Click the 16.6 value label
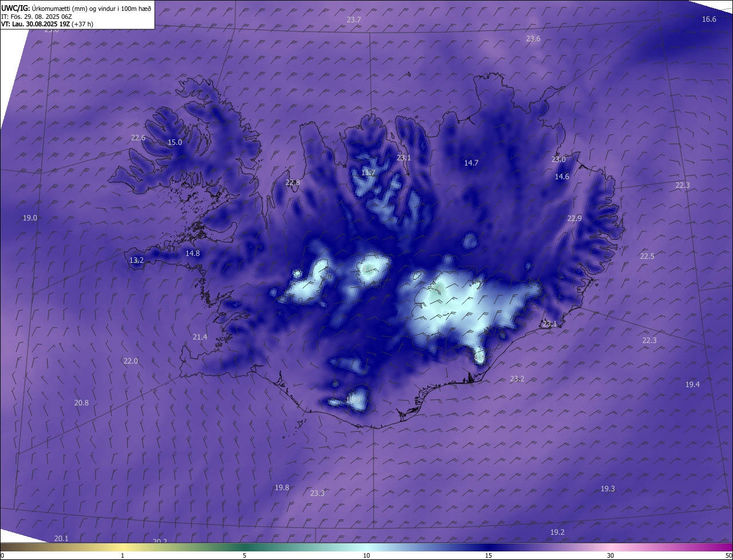The width and height of the screenshot is (733, 560). [x=709, y=19]
